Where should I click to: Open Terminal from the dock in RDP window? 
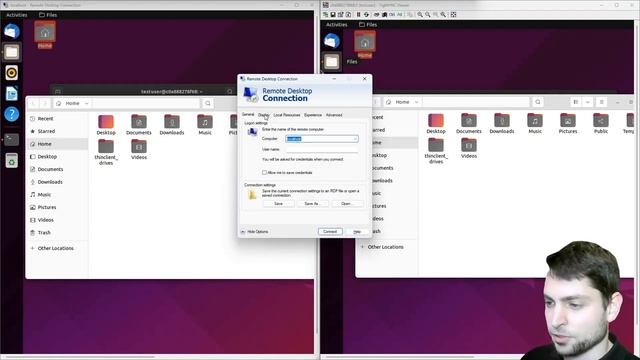coord(11,140)
